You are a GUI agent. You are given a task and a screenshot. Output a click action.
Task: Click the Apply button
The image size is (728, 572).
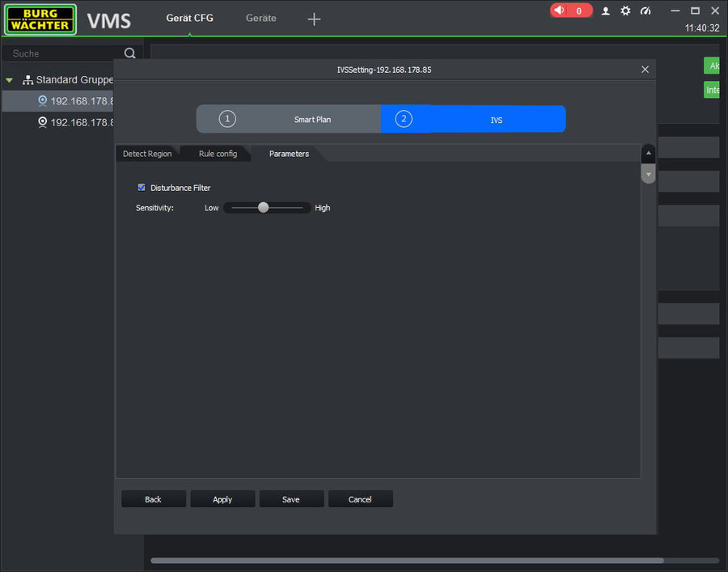pos(222,499)
